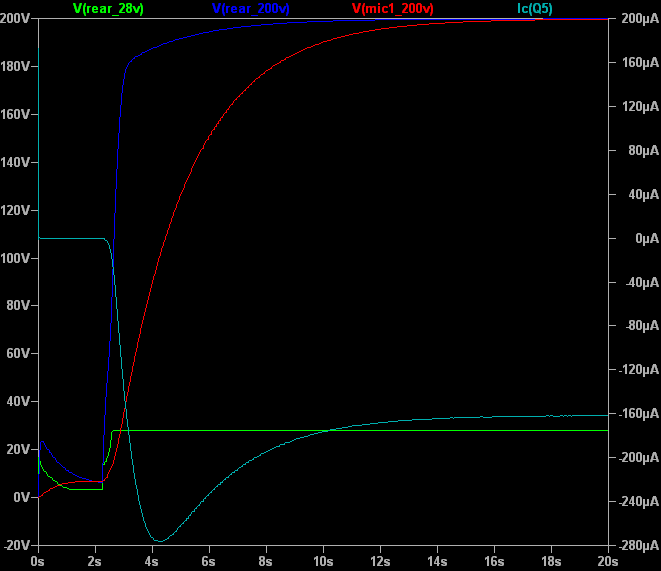The width and height of the screenshot is (661, 571).
Task: Click the V(mic1_200v) trace label
Action: pos(393,9)
